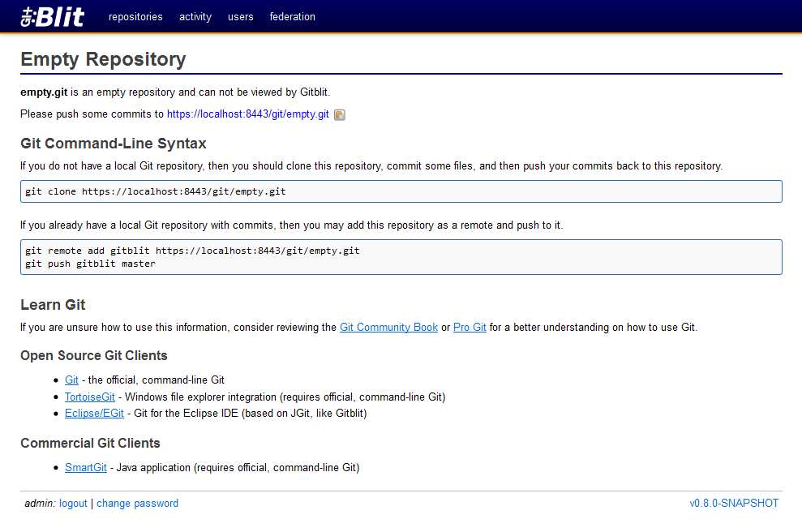Viewport: 802px width, 532px height.
Task: Go to the activity page
Action: pyautogui.click(x=195, y=17)
